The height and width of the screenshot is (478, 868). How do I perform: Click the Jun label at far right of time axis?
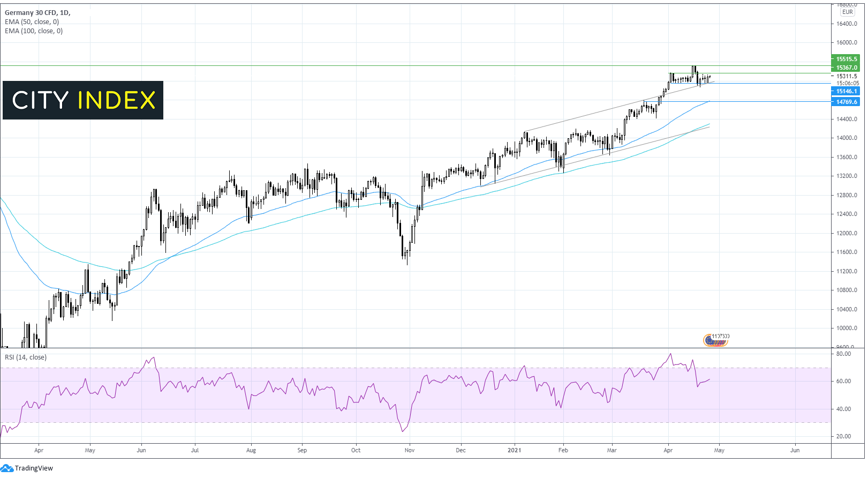pos(795,450)
